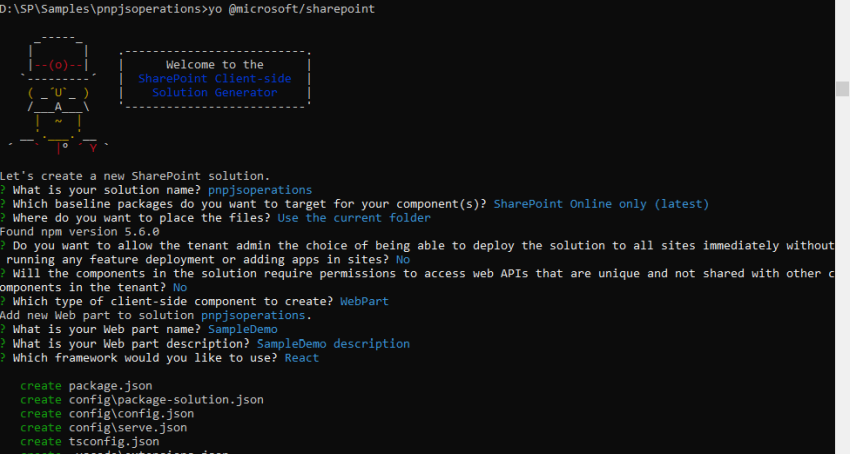
Task: Click the 'WebPart' component type answer
Action: click(364, 302)
